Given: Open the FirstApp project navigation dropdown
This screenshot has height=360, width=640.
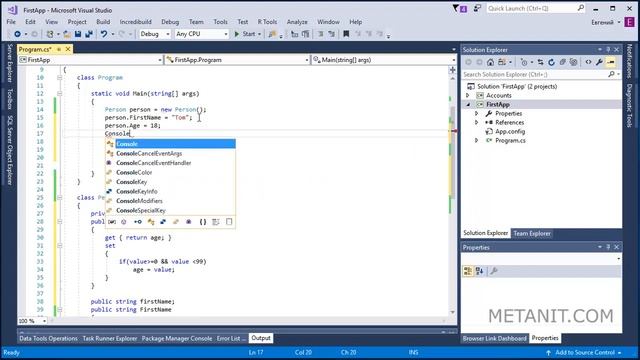Looking at the screenshot, I should coord(90,60).
